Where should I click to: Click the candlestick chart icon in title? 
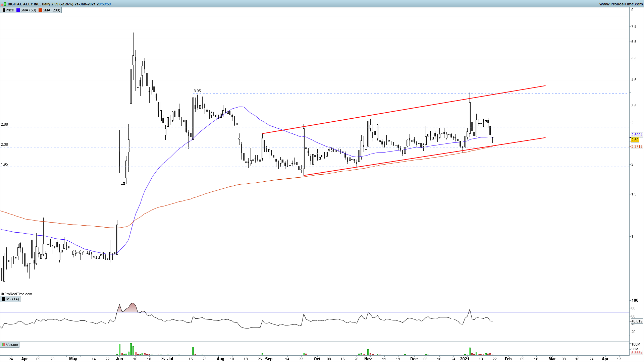pyautogui.click(x=4, y=4)
